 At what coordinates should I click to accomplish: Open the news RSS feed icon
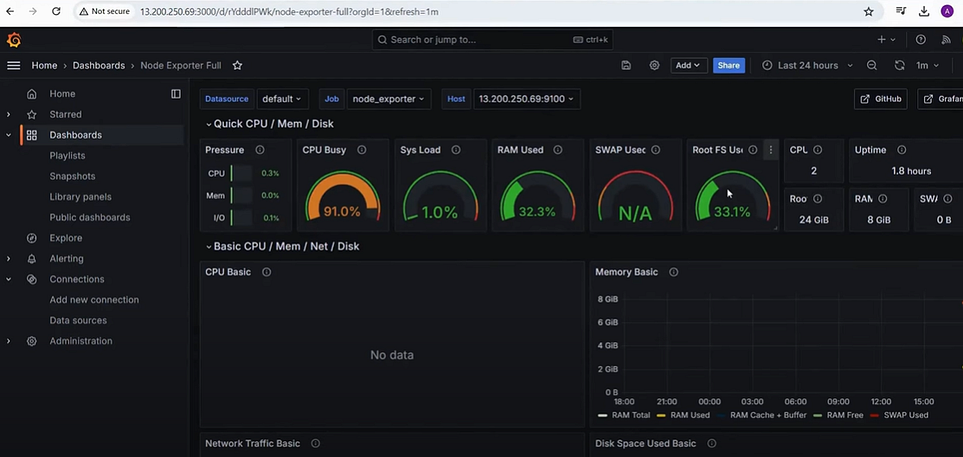click(x=946, y=39)
